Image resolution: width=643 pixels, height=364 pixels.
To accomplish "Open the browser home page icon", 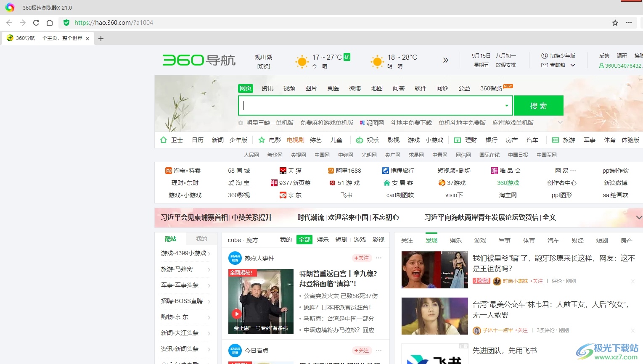I will point(50,23).
